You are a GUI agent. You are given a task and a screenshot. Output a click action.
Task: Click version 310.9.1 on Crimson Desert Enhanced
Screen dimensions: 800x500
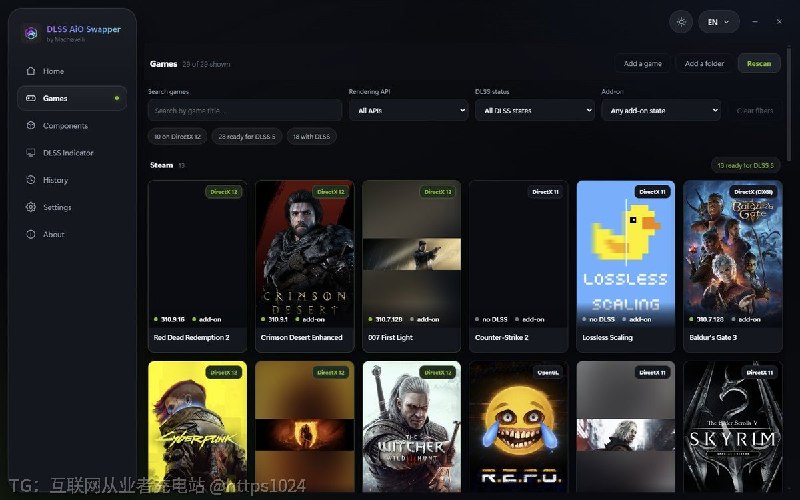(278, 319)
